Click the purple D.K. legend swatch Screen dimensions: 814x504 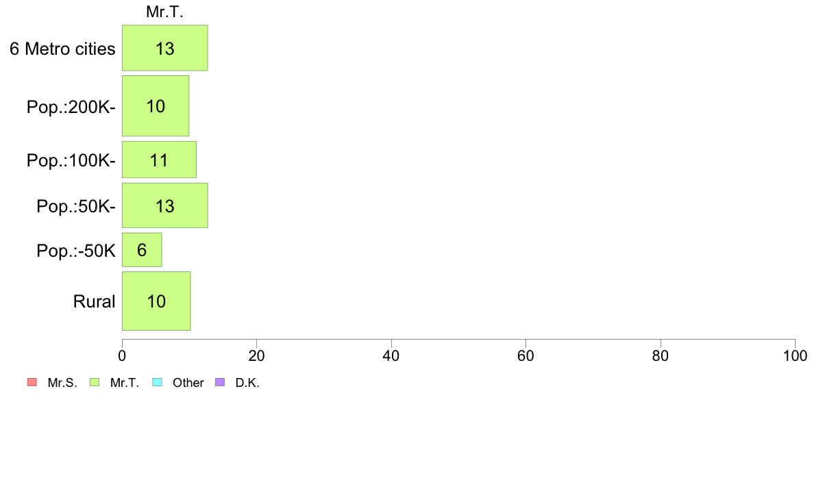(x=220, y=383)
